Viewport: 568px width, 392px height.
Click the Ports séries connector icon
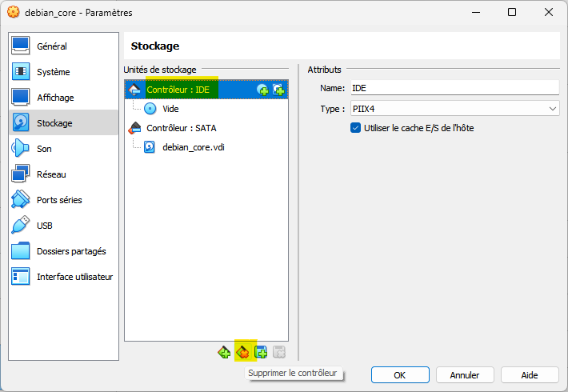click(20, 199)
